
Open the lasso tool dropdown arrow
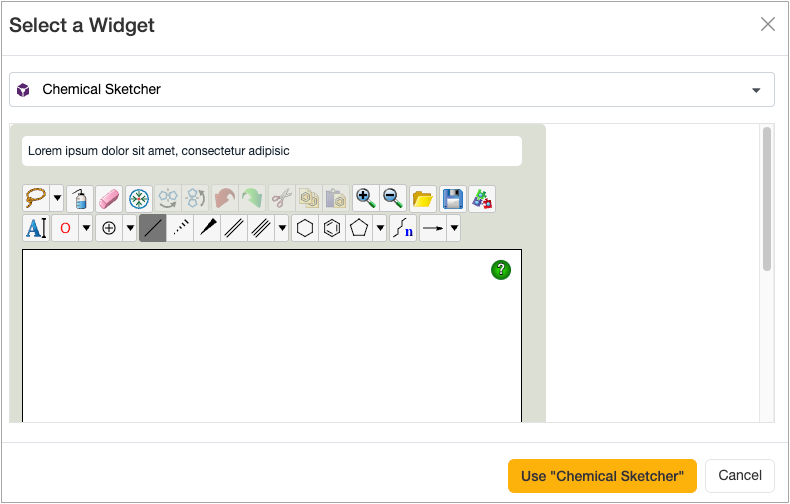(57, 199)
